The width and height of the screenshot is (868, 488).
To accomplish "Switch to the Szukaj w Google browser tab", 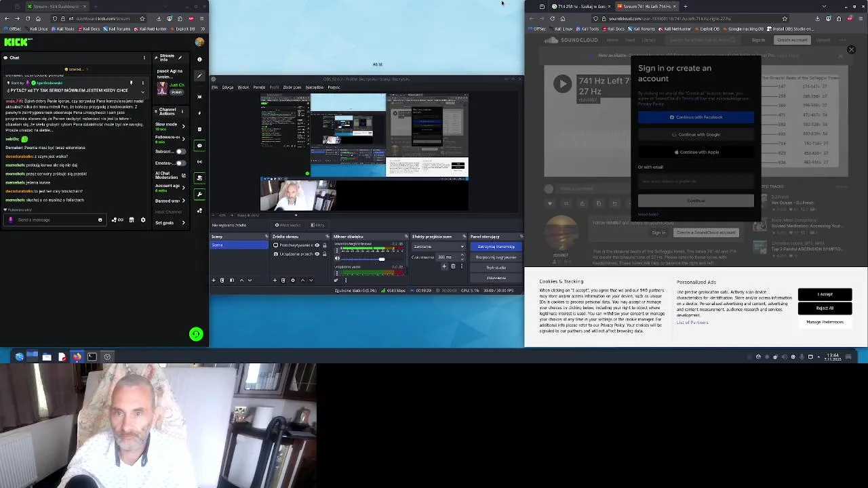I will (580, 6).
